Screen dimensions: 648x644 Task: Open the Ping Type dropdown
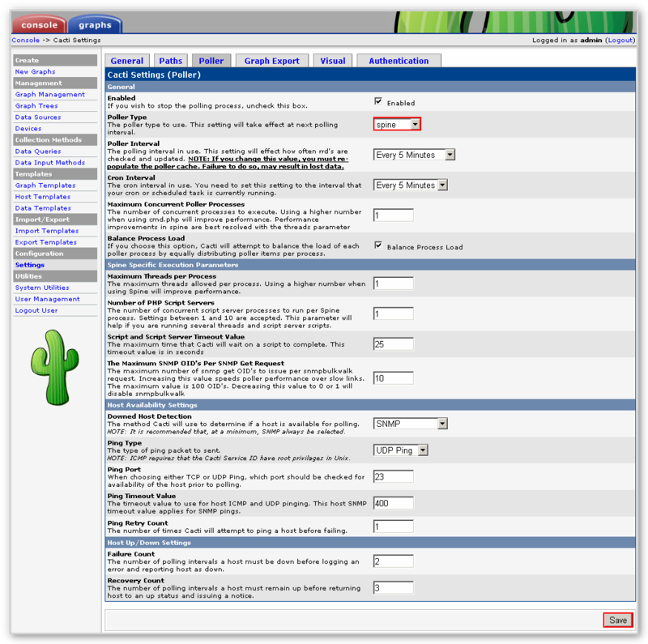(x=401, y=450)
